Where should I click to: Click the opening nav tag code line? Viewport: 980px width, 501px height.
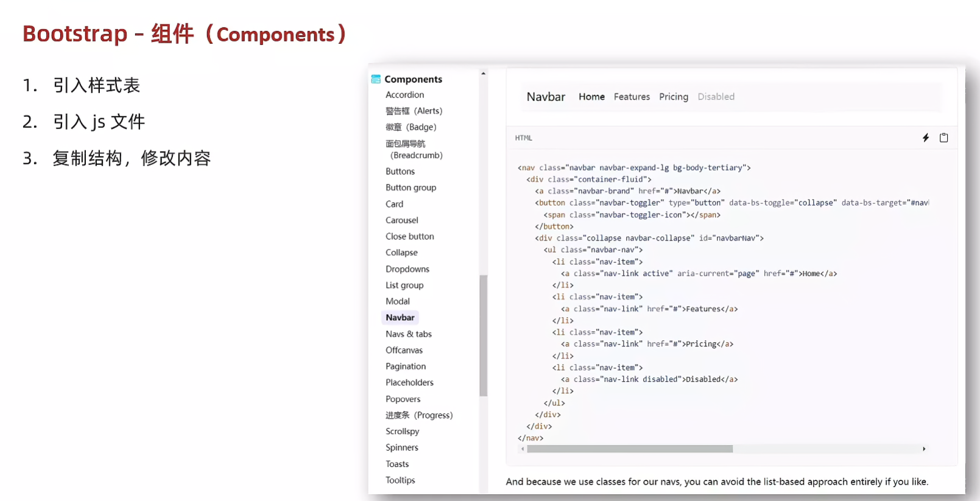click(634, 168)
